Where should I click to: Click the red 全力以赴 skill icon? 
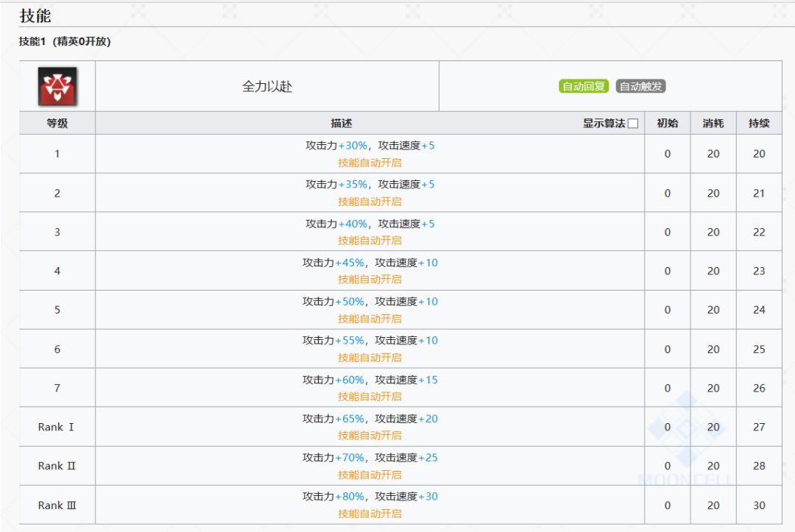coord(57,86)
